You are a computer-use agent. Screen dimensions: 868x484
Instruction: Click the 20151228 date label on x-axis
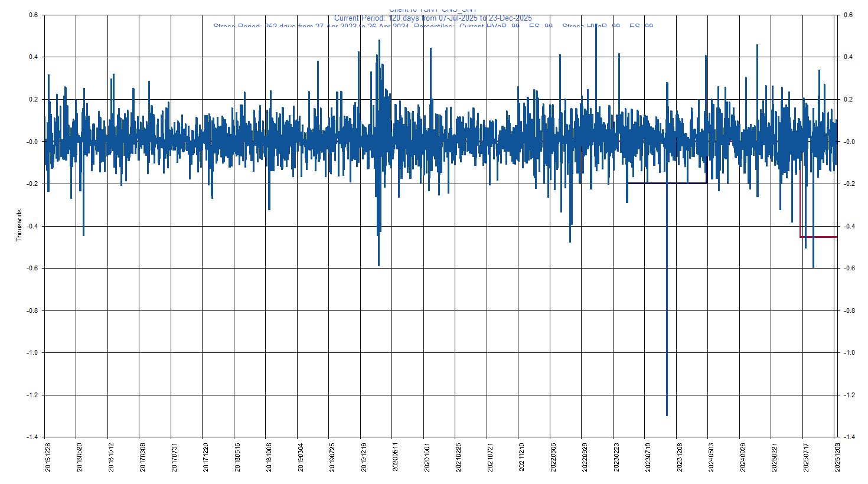(x=48, y=457)
